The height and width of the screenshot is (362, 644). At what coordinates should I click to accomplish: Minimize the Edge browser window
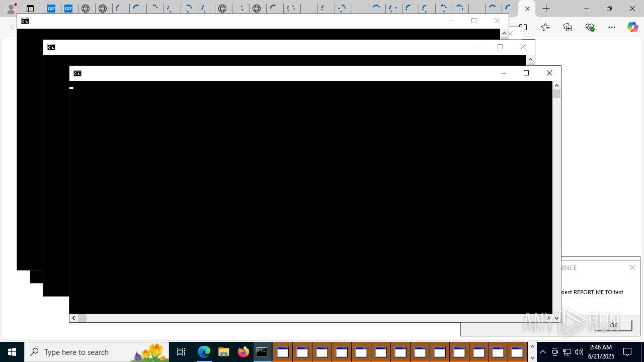click(586, 9)
